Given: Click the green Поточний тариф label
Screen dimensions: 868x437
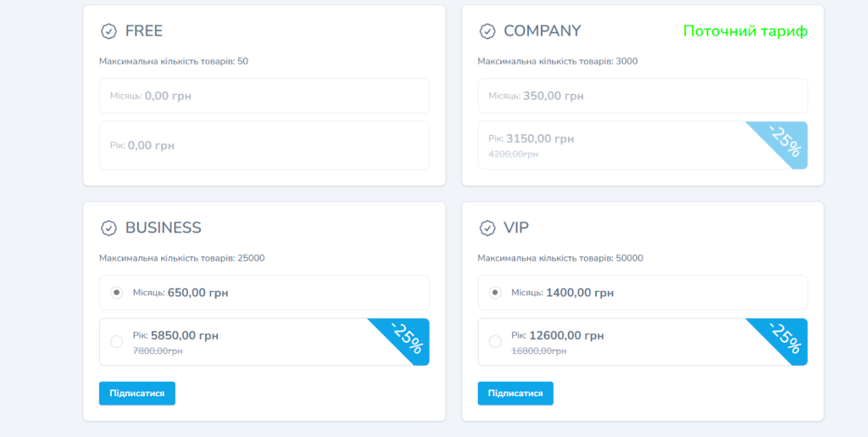Looking at the screenshot, I should pyautogui.click(x=745, y=31).
